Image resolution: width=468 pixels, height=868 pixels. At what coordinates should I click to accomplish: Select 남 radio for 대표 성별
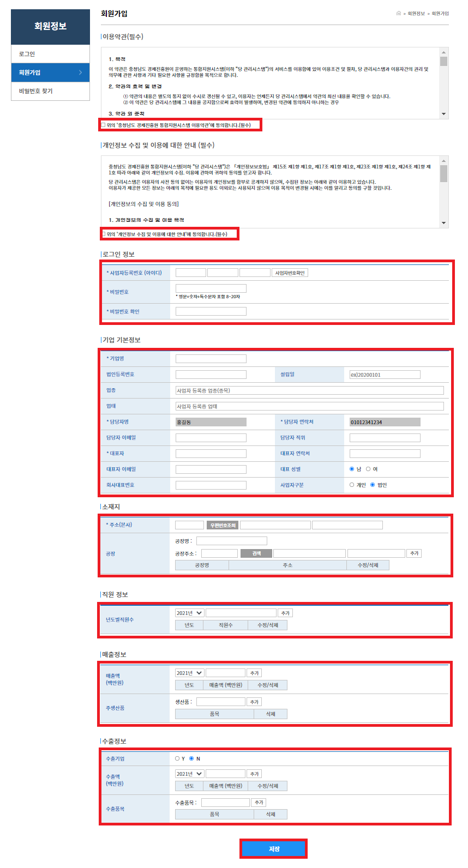pyautogui.click(x=352, y=469)
